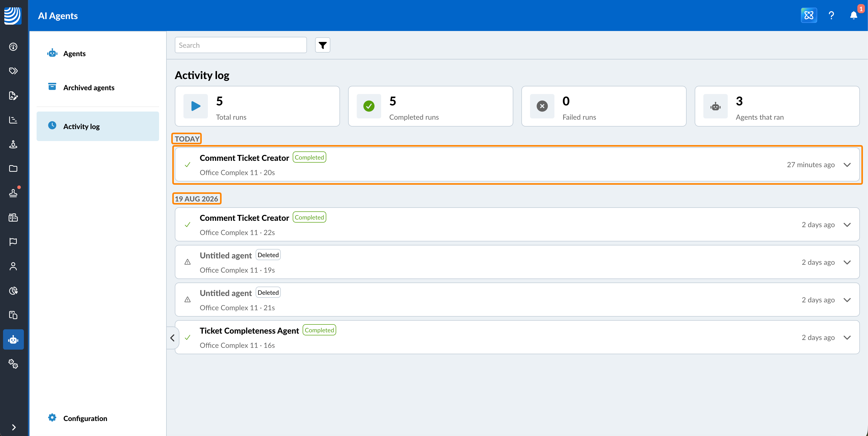Viewport: 868px width, 436px height.
Task: Click the "AI Agents" header title
Action: tap(58, 16)
